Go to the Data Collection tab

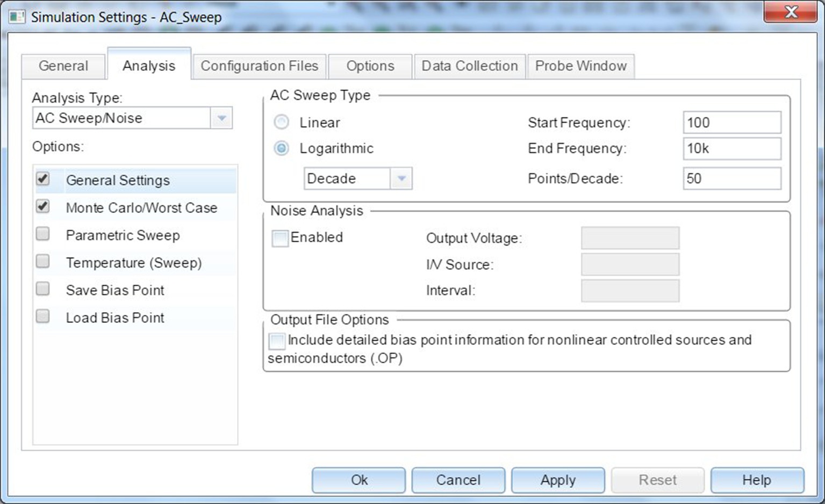(469, 66)
